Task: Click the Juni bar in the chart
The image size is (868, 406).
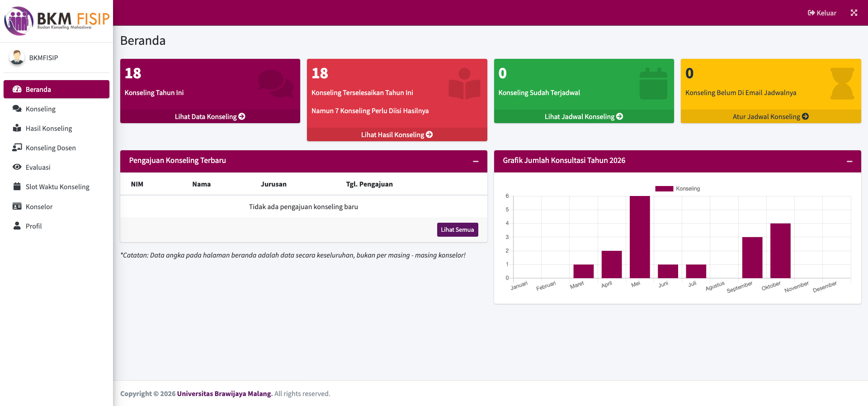Action: (668, 271)
